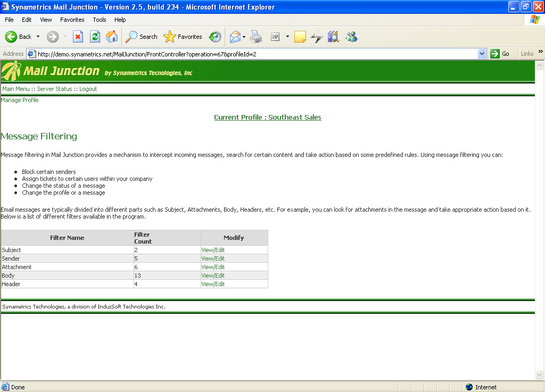Open the Manage Profile link
Viewport: 545px width, 392px height.
(20, 100)
